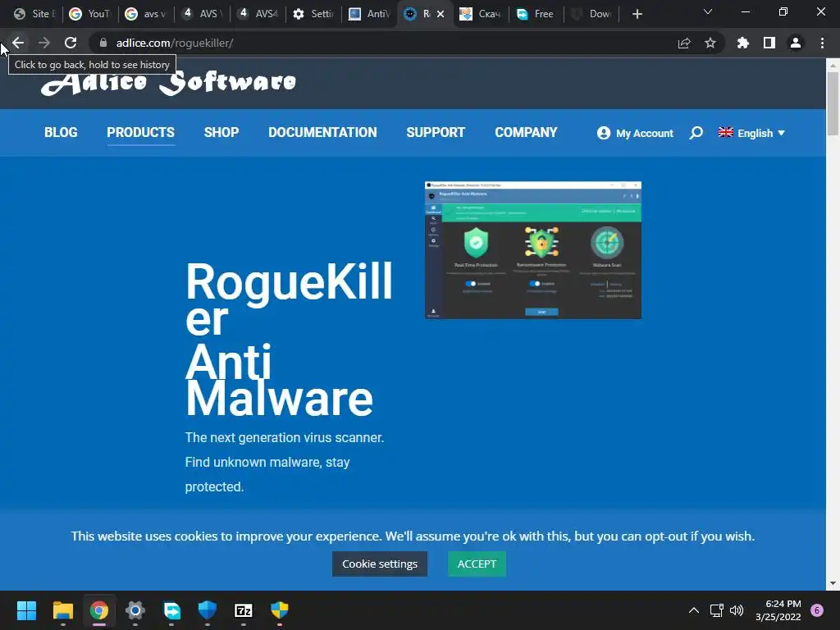Reload the adlice.com page
The height and width of the screenshot is (630, 840).
click(x=71, y=43)
